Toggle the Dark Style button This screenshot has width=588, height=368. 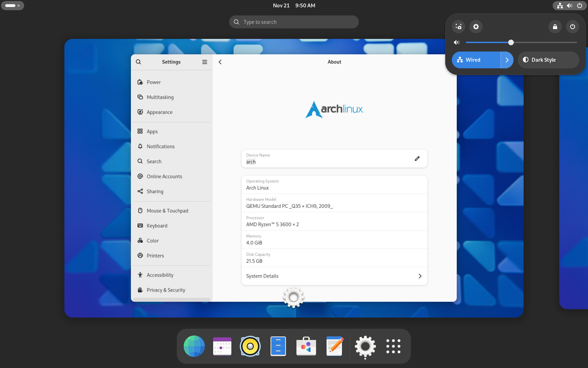(548, 60)
